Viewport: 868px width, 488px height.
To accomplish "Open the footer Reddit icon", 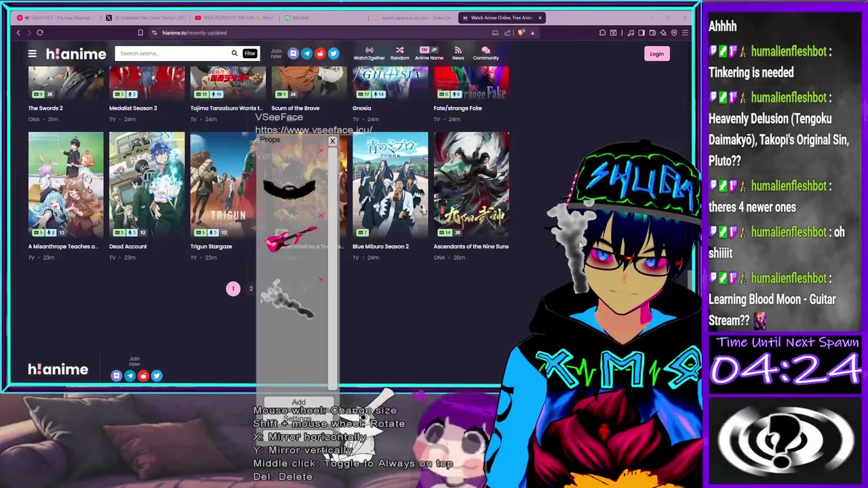I will (x=143, y=375).
